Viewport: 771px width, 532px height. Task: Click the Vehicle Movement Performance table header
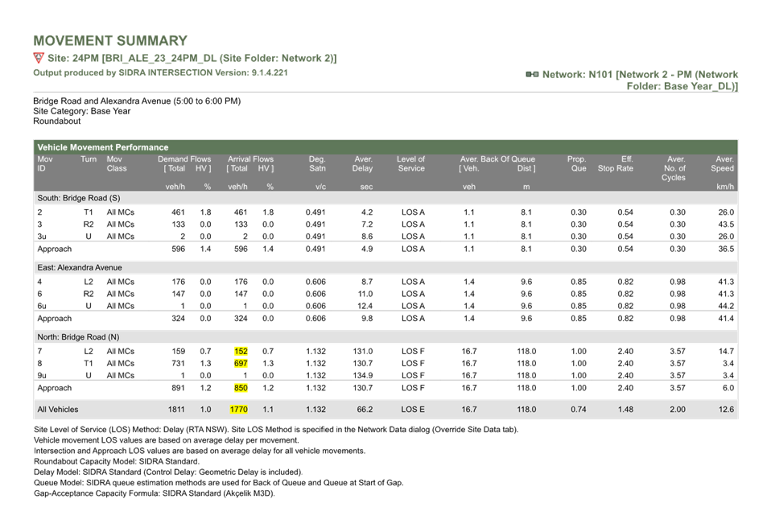pyautogui.click(x=385, y=147)
